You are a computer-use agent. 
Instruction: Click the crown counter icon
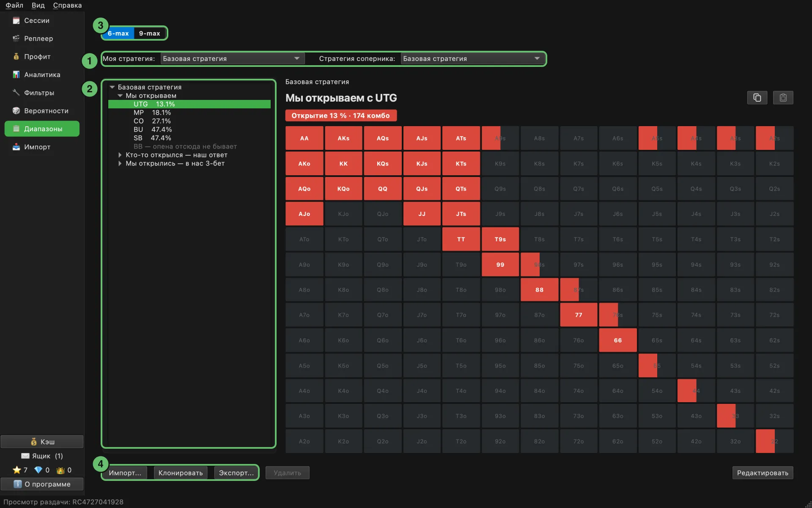click(60, 470)
